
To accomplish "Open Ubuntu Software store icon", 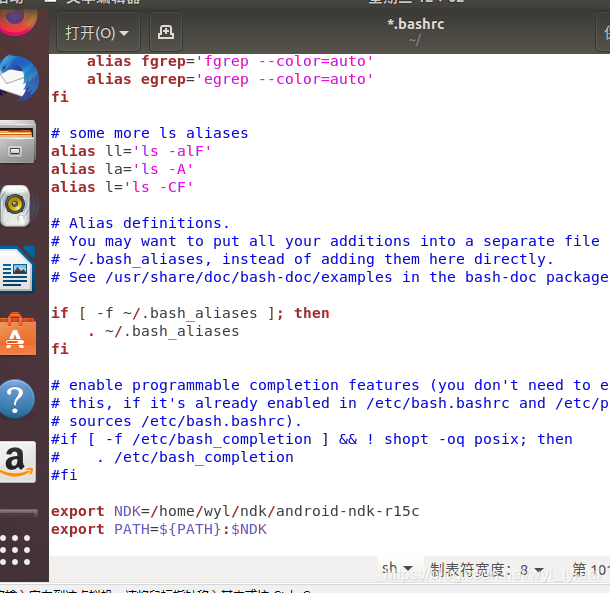I will [18, 334].
